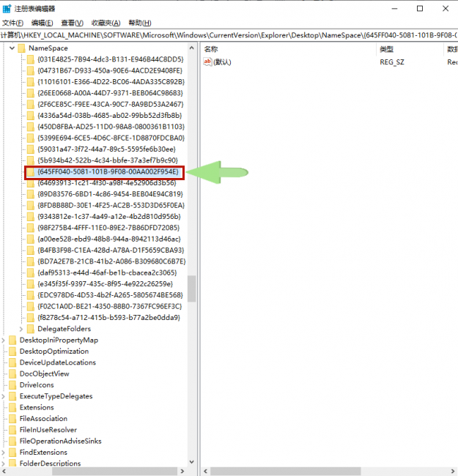Click folder icon of {B4FB3F98-C1EA-428d-A78A-D1F5659CBA93}
This screenshot has height=476, width=458.
pos(30,250)
